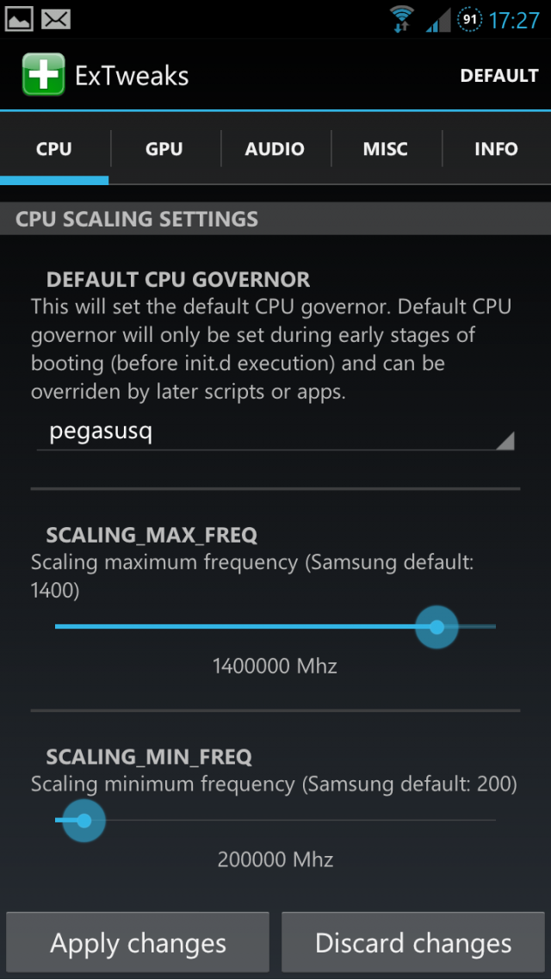This screenshot has width=551, height=980.
Task: Click the SCALING_MAX_FREQ slider handle
Action: click(x=436, y=627)
